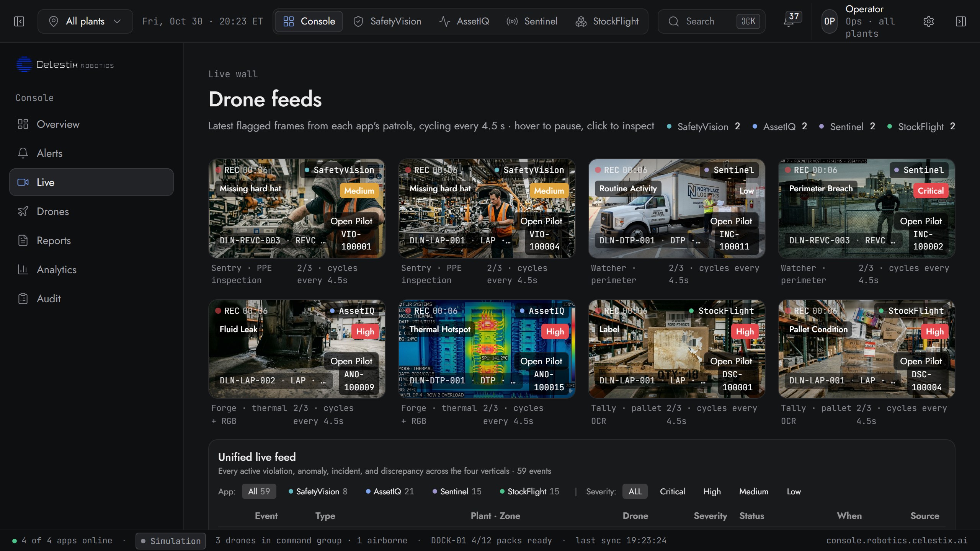Image resolution: width=980 pixels, height=551 pixels.
Task: Select Low severity filter
Action: tap(794, 491)
